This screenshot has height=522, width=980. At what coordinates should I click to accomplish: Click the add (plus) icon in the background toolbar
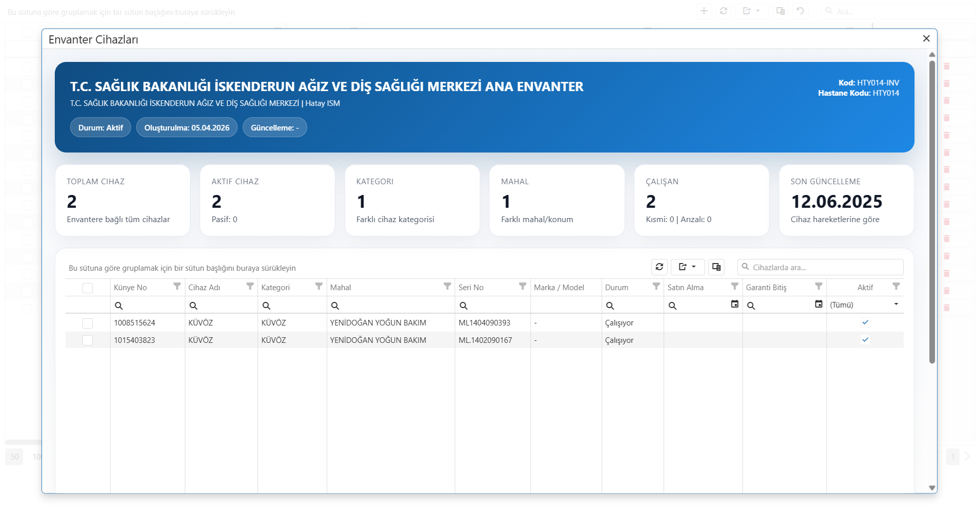pos(704,11)
